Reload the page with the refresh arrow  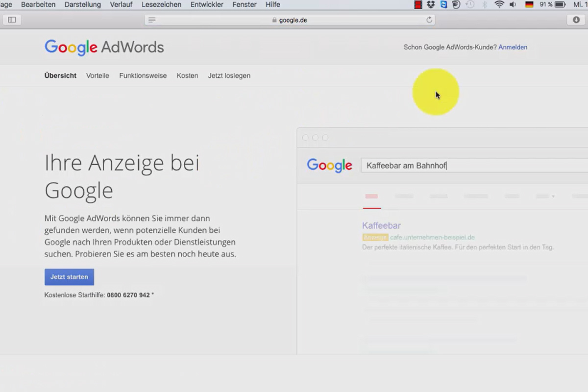point(429,20)
